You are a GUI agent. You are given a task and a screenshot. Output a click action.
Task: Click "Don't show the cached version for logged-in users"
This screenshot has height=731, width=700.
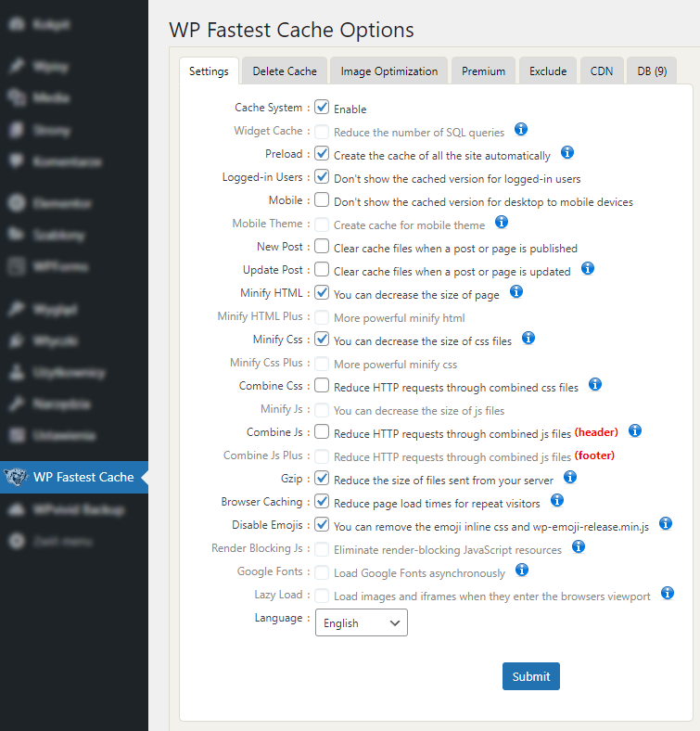point(457,178)
